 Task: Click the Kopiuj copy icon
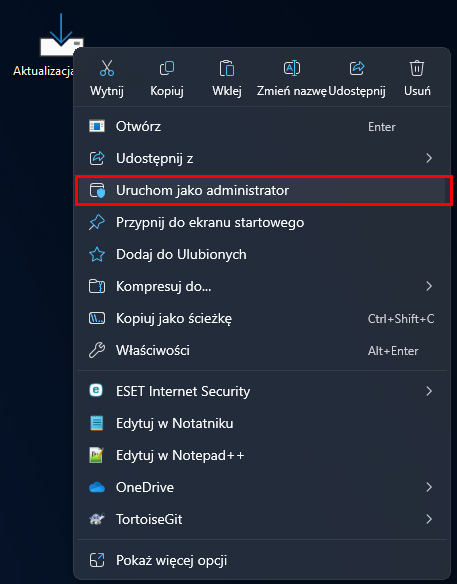click(166, 68)
